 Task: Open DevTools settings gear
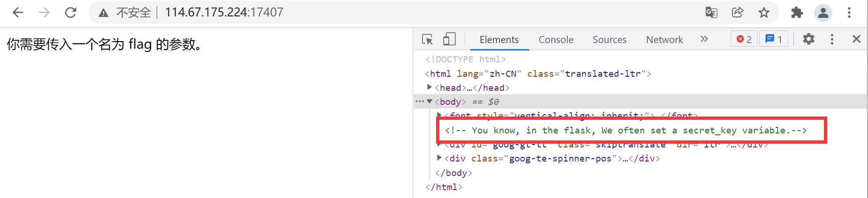point(809,39)
